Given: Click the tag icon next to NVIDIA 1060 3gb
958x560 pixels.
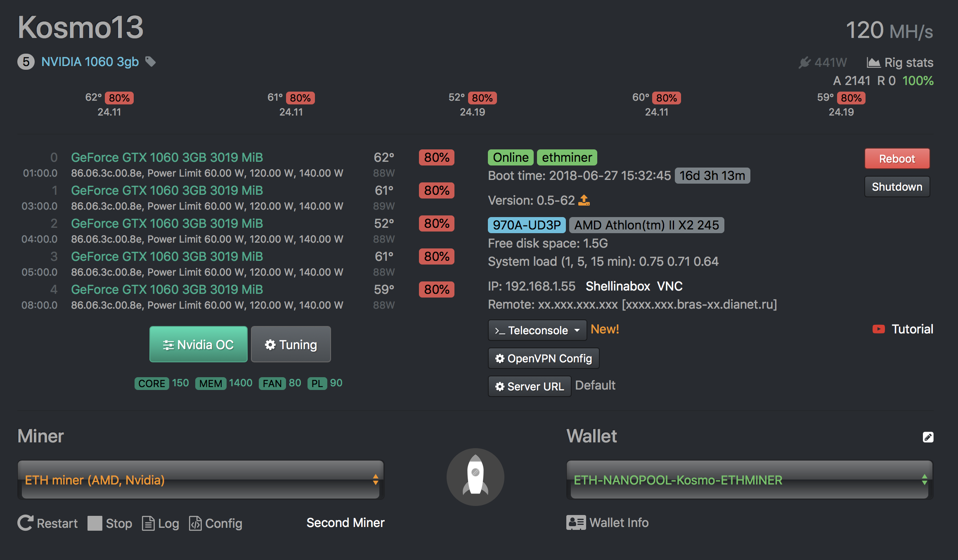Looking at the screenshot, I should pos(151,62).
